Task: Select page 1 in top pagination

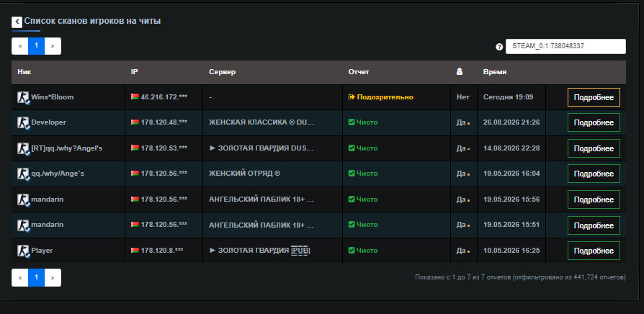Action: [x=37, y=46]
